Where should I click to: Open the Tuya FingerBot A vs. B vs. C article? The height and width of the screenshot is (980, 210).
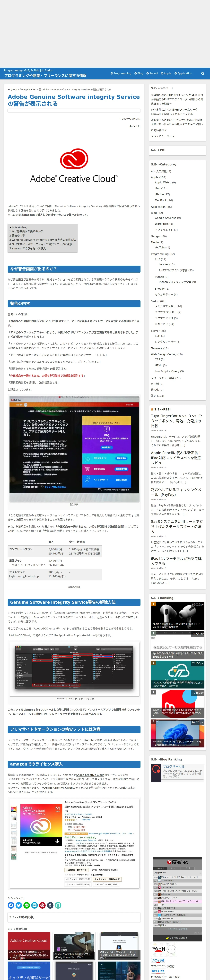coord(176,421)
